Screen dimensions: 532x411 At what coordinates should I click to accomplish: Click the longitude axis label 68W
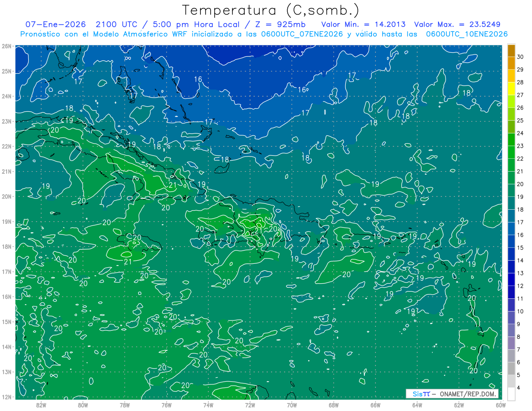click(334, 405)
